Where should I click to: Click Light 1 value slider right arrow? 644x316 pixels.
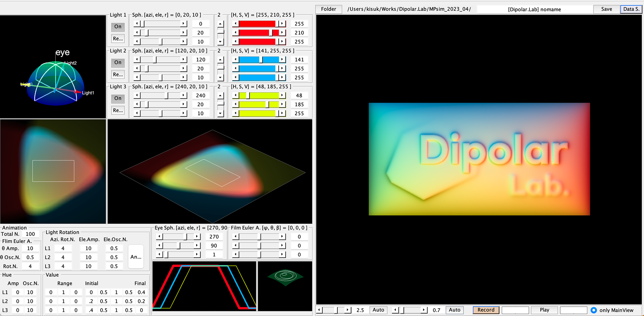282,42
